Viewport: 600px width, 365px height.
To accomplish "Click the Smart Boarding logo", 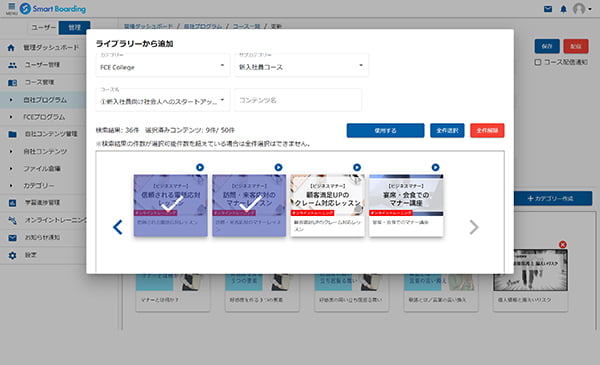I will [x=53, y=8].
